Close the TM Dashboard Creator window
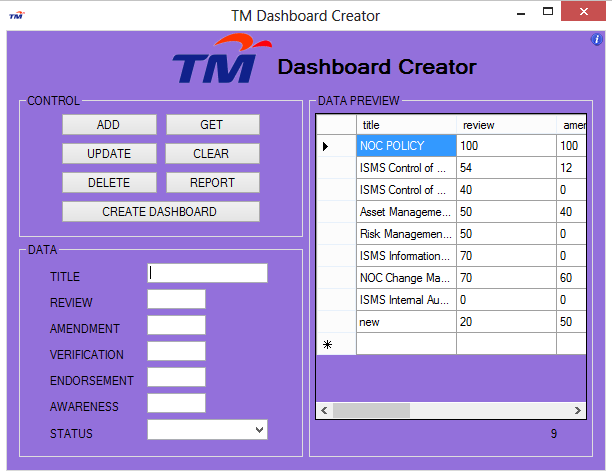Screen dimensions: 612x476 click(584, 11)
